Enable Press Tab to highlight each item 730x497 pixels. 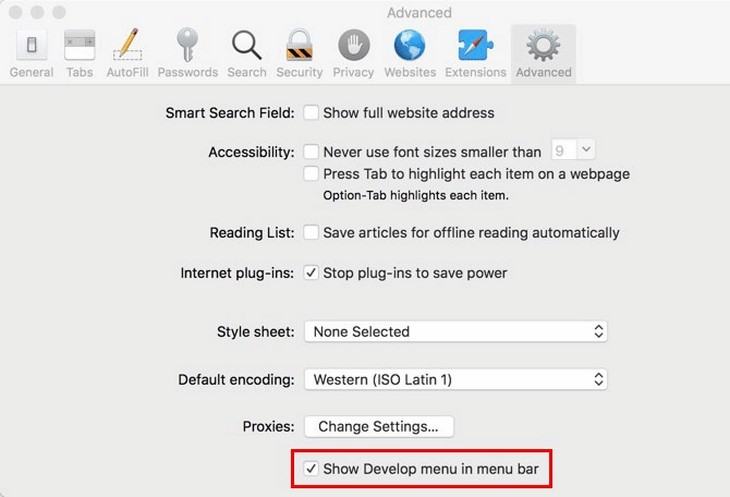(311, 174)
